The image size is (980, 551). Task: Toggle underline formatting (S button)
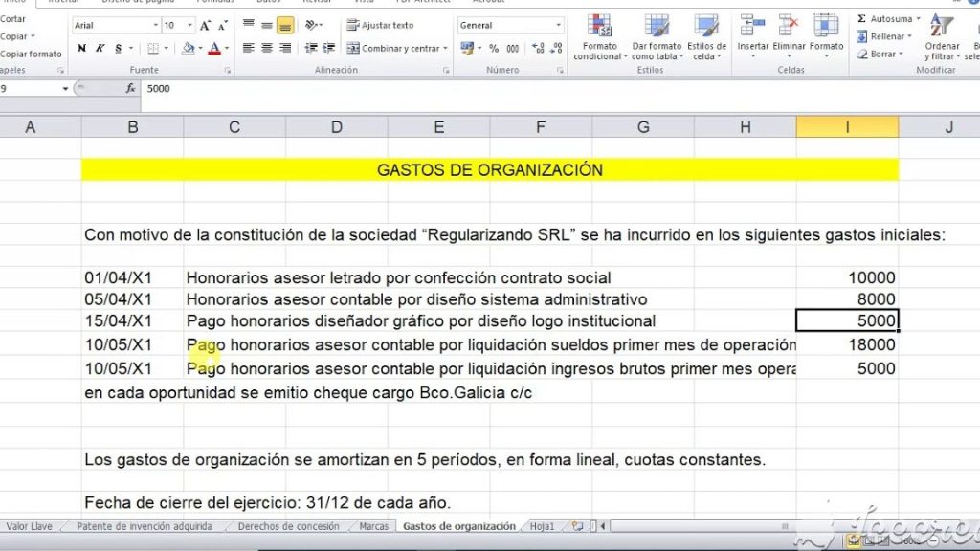[x=118, y=48]
